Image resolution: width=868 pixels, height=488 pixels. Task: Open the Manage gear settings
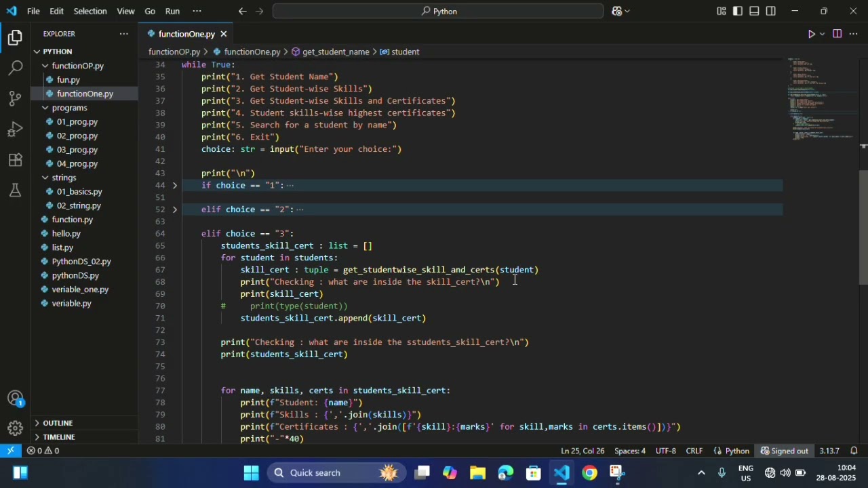click(x=15, y=428)
